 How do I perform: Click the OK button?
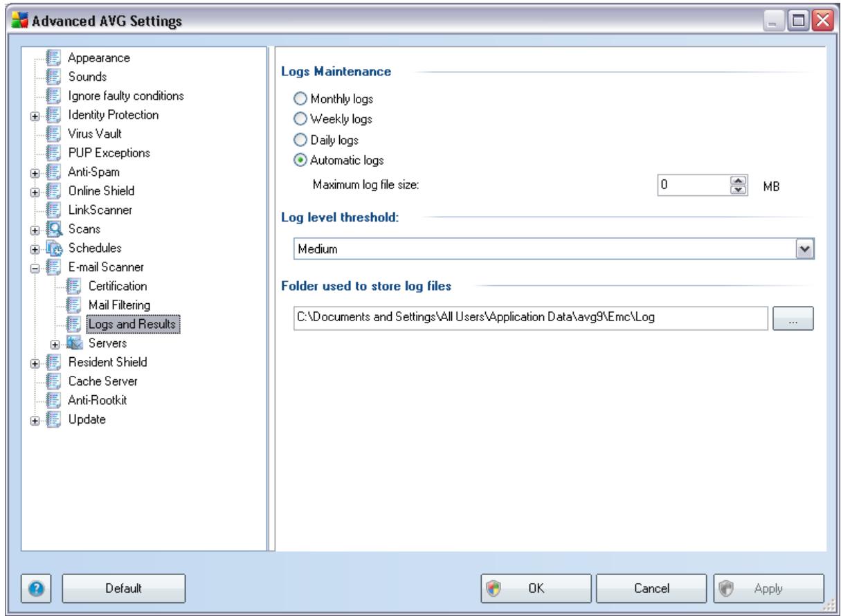[536, 588]
